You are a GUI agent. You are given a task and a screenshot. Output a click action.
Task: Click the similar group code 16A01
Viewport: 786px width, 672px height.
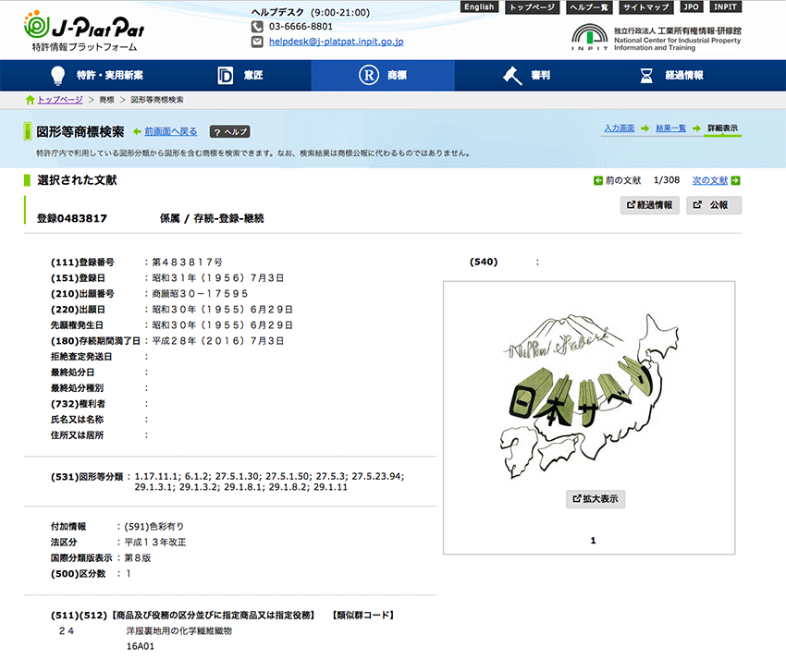point(141,646)
